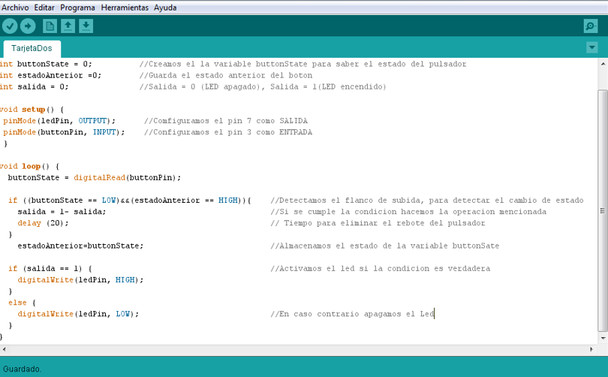Click 'salida = 1- salida;' line
The height and width of the screenshot is (377, 608).
pos(62,211)
